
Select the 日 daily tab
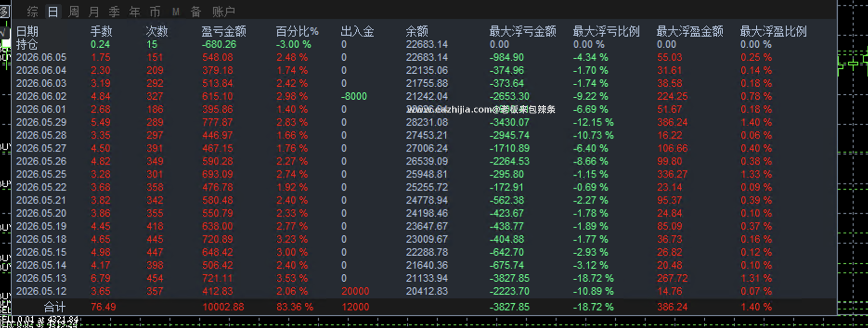click(53, 12)
